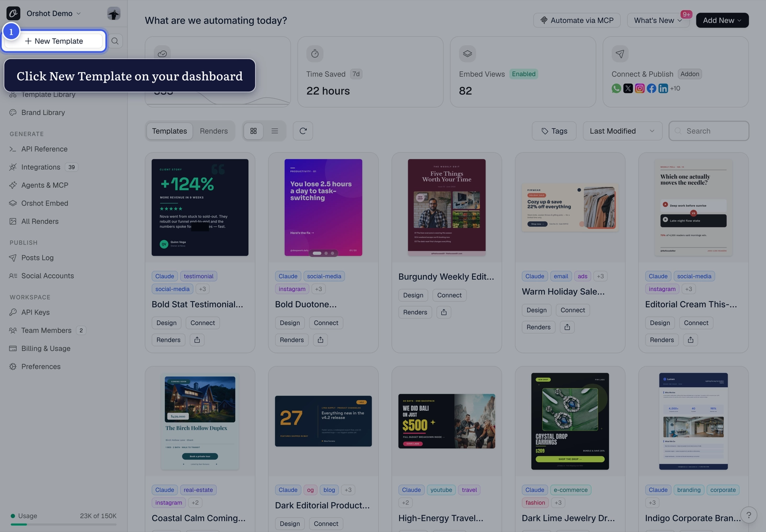The image size is (766, 532).
Task: Click the fashion tag on Dark Lime Jewelry card
Action: tap(535, 503)
